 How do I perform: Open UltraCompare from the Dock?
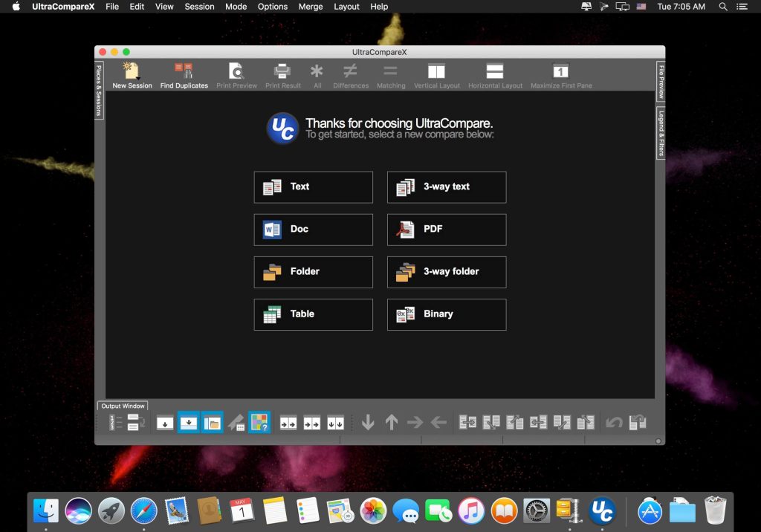(602, 511)
